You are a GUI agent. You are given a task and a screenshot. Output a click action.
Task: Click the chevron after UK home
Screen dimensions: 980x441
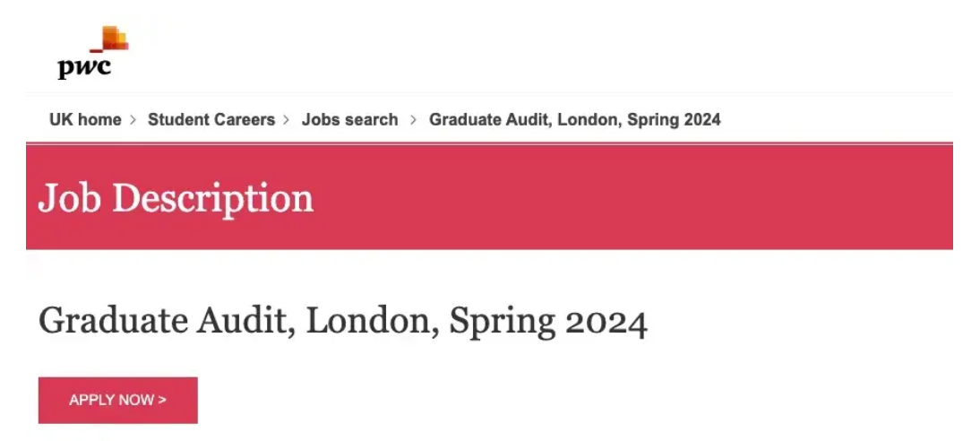click(134, 119)
